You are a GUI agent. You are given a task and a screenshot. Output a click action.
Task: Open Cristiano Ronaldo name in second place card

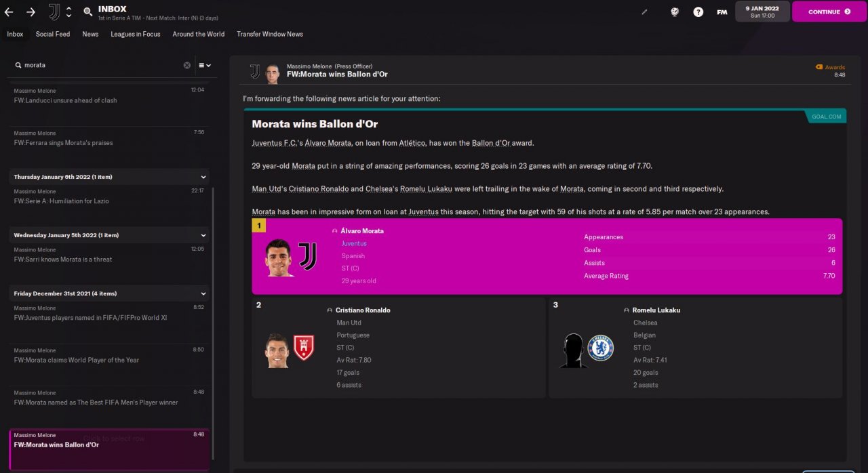[x=363, y=310]
